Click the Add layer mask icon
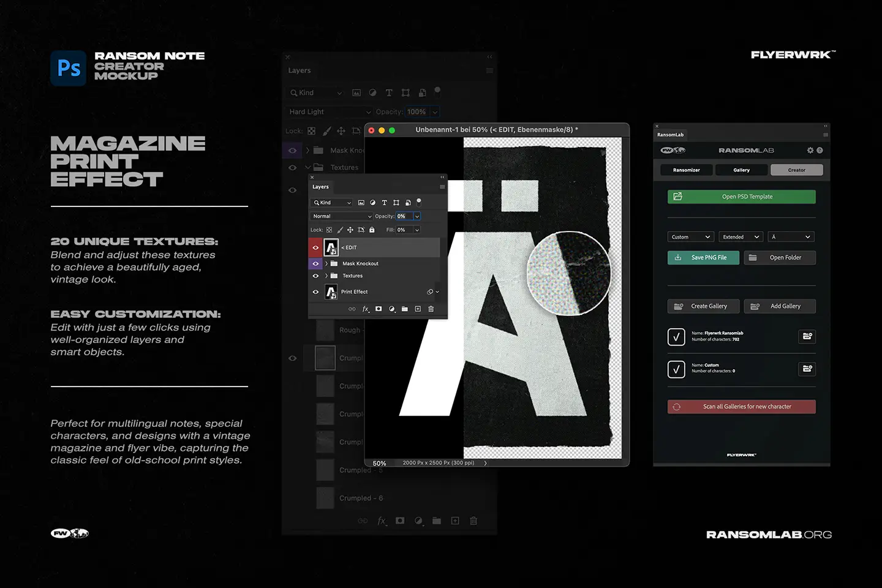882x588 pixels. click(x=379, y=309)
